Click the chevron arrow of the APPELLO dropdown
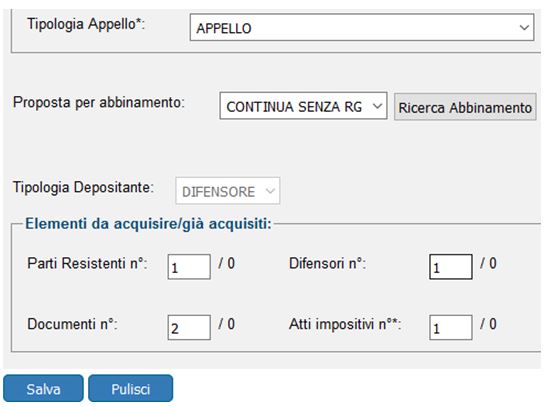Image resolution: width=552 pixels, height=407 pixels. [x=524, y=27]
